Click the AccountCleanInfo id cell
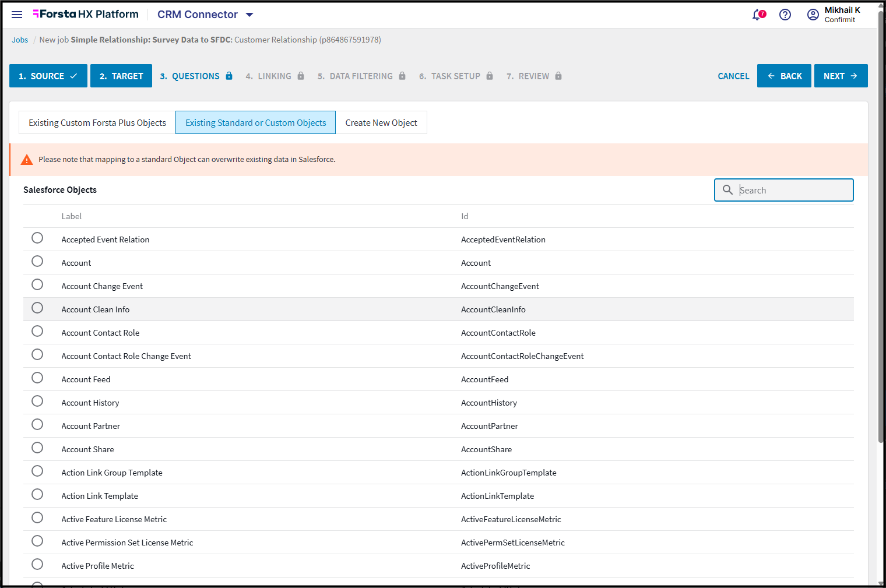Viewport: 886px width, 588px height. 493,309
